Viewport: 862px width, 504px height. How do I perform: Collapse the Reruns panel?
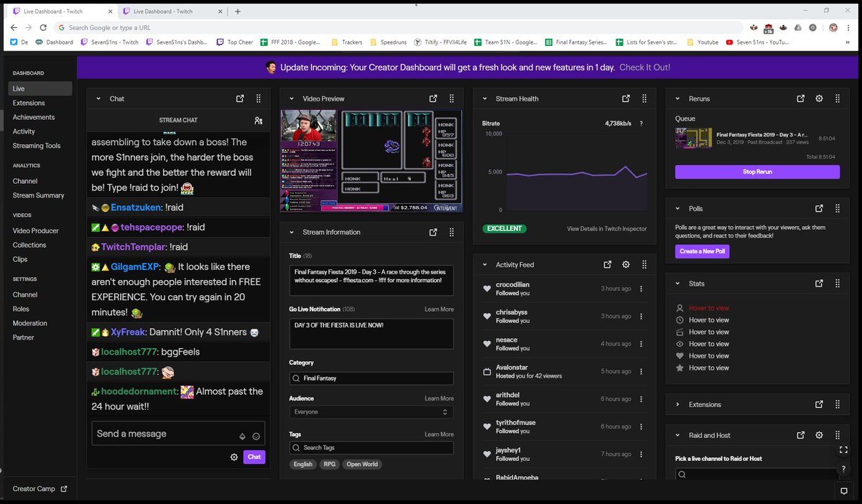click(678, 98)
